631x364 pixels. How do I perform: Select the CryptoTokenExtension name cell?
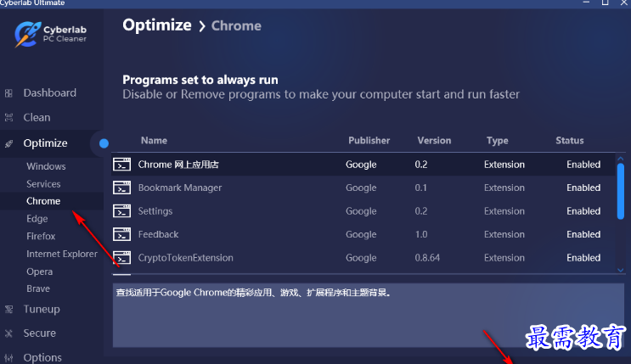(x=185, y=258)
